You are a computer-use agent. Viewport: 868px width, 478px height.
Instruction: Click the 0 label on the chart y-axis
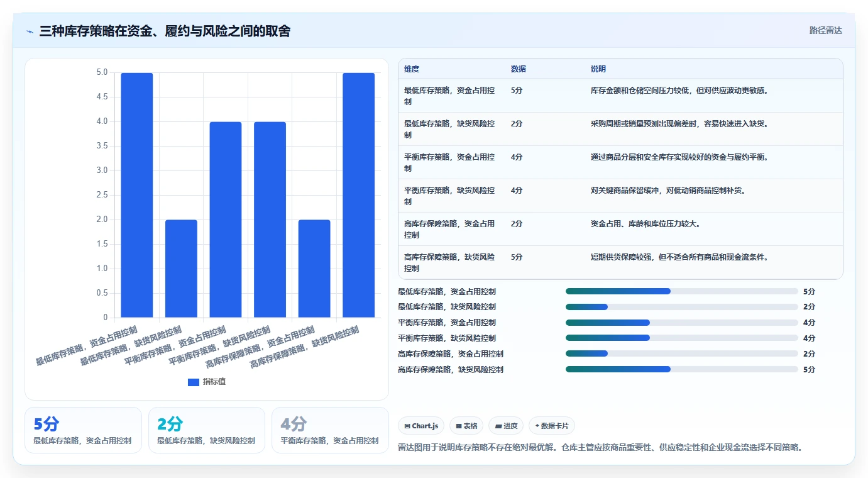click(x=105, y=318)
